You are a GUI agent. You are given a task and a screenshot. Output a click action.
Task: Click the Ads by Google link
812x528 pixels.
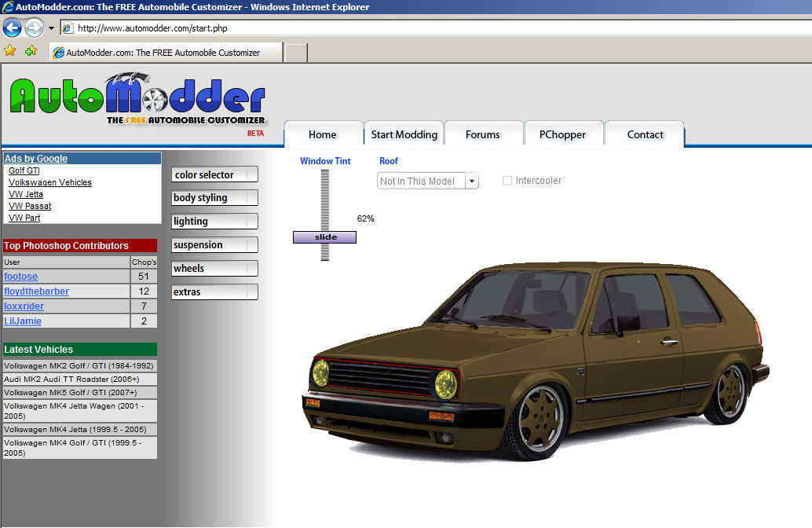point(36,159)
